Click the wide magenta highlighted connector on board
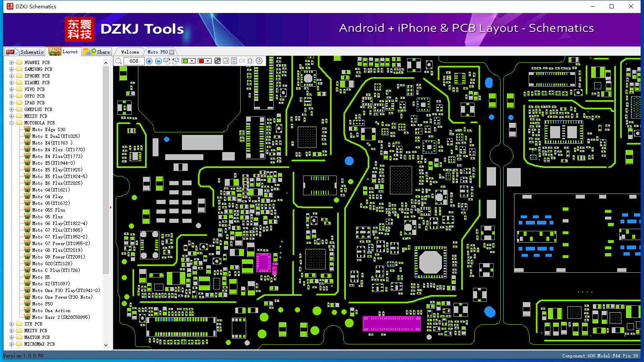 [392, 323]
